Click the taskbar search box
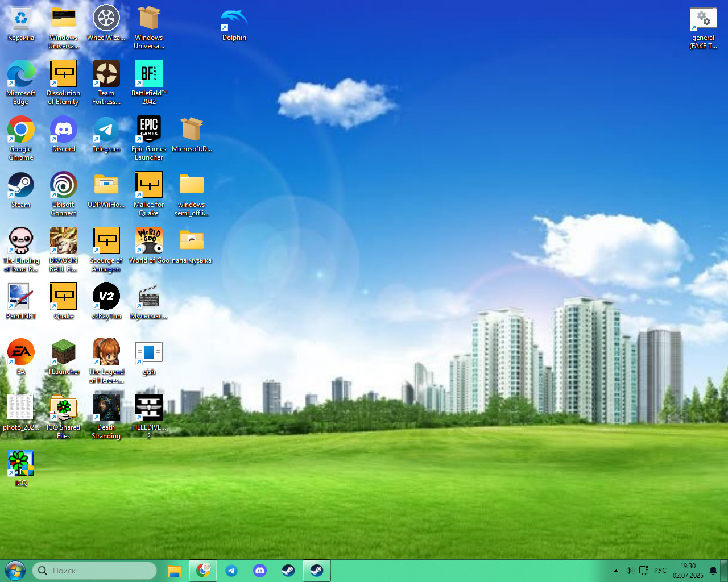Viewport: 728px width, 582px height. click(x=94, y=571)
